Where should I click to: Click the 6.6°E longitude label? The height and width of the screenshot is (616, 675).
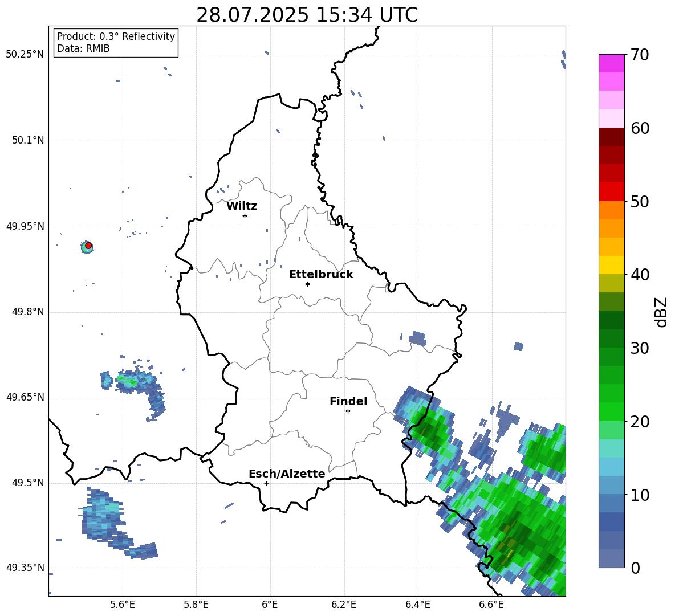[x=491, y=605]
